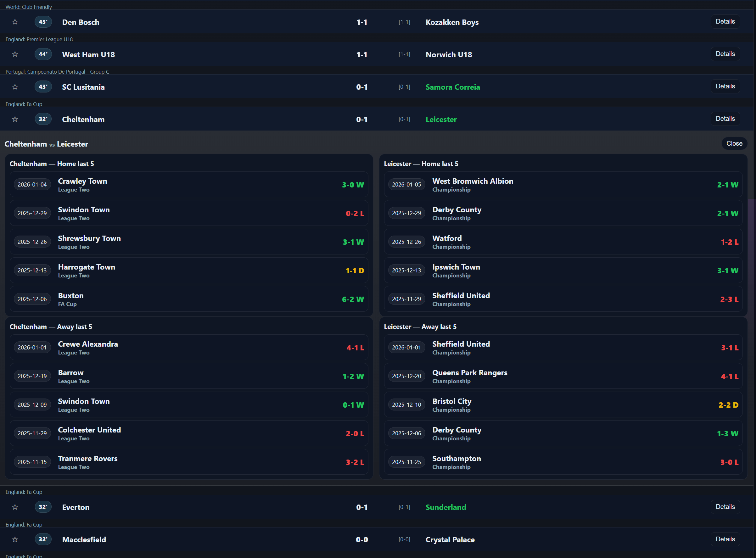This screenshot has width=756, height=558.
Task: Open the Buxton FA Cup 6-2 row
Action: [x=189, y=299]
